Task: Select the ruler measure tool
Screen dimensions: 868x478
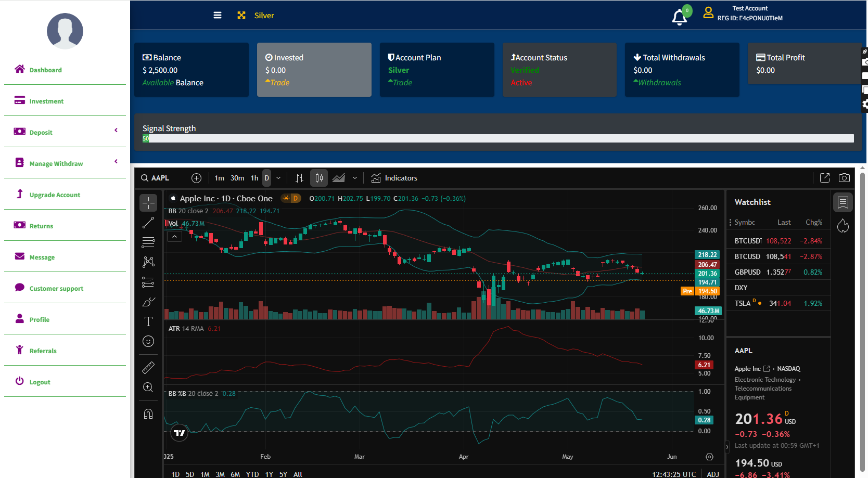Action: click(x=148, y=368)
